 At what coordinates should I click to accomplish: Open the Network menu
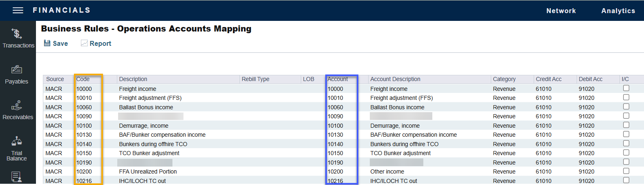point(561,11)
